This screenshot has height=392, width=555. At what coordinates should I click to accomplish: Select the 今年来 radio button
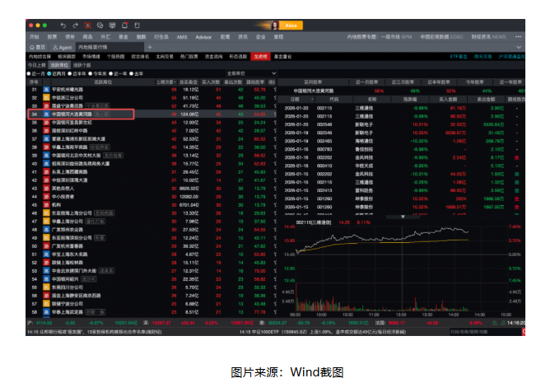click(x=90, y=73)
